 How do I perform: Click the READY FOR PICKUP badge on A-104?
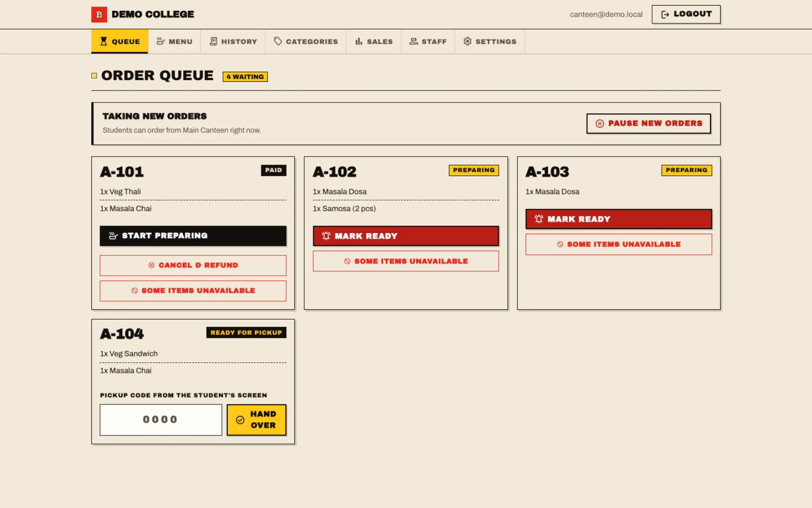tap(246, 333)
